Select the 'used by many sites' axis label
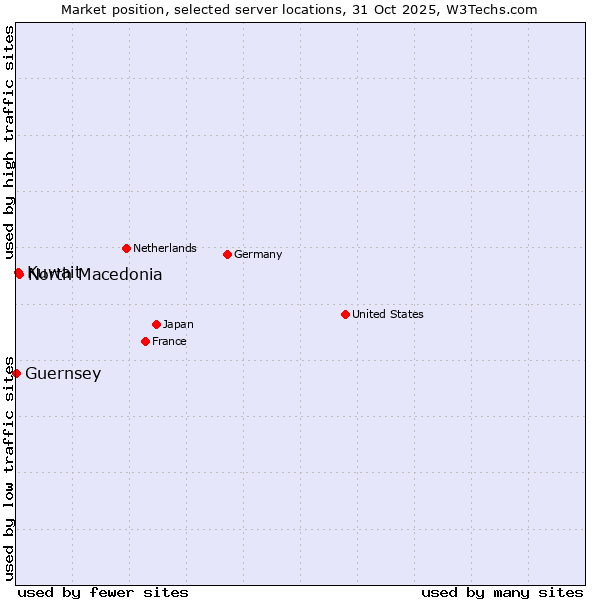The height and width of the screenshot is (600, 600). [502, 592]
